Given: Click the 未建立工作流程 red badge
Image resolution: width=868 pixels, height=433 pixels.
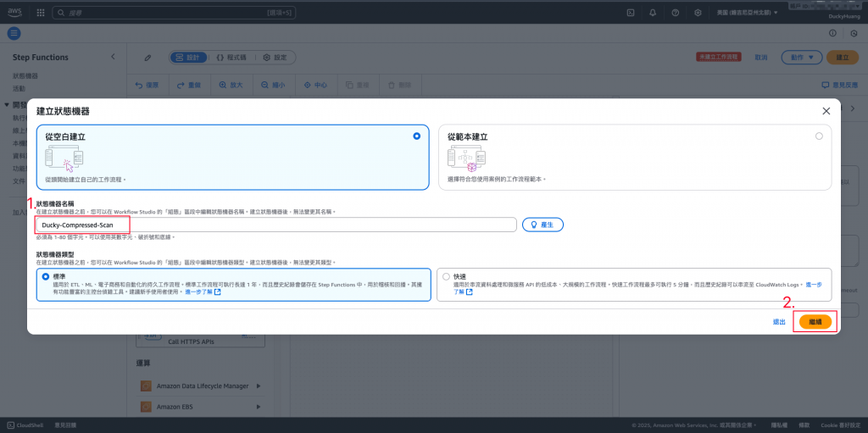Looking at the screenshot, I should pyautogui.click(x=718, y=58).
